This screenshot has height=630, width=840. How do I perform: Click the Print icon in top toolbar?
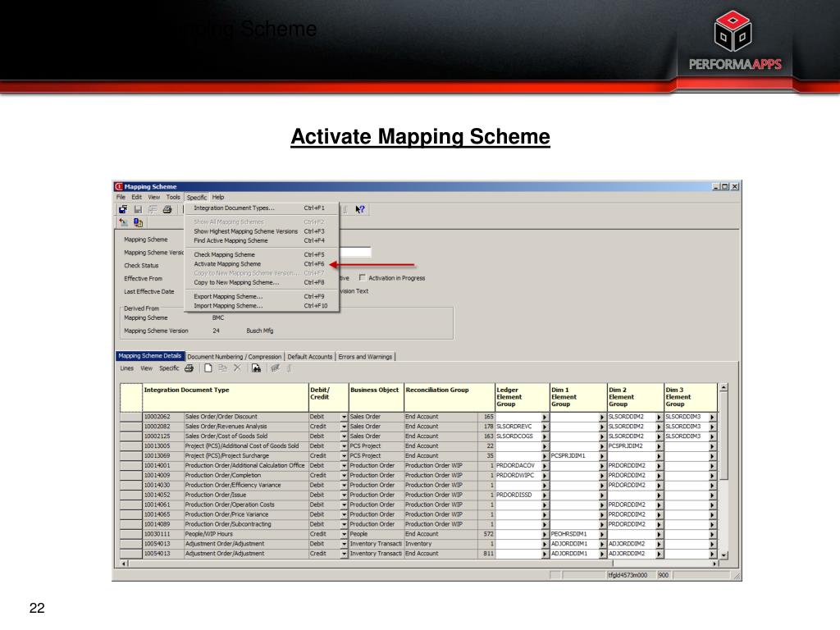(x=167, y=209)
